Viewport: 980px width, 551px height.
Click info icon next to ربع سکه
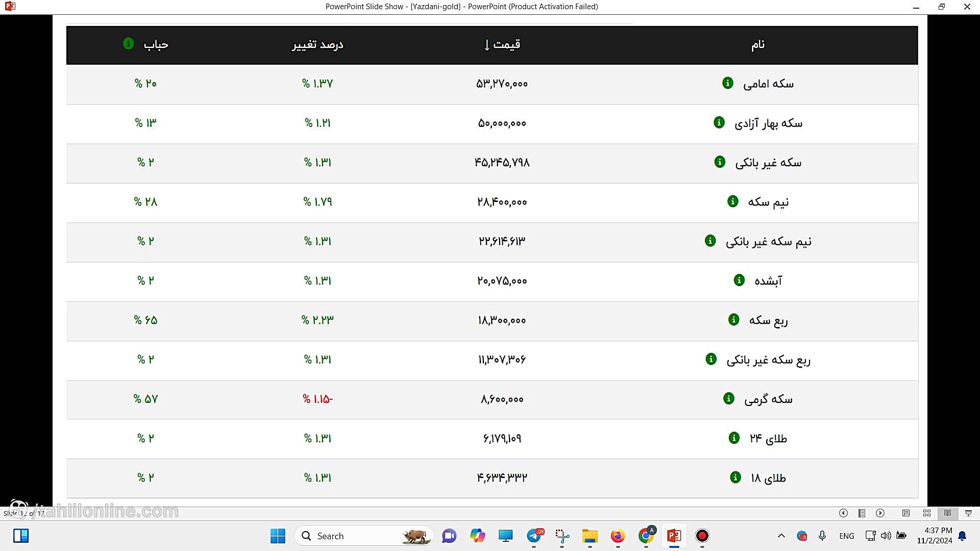pyautogui.click(x=734, y=319)
